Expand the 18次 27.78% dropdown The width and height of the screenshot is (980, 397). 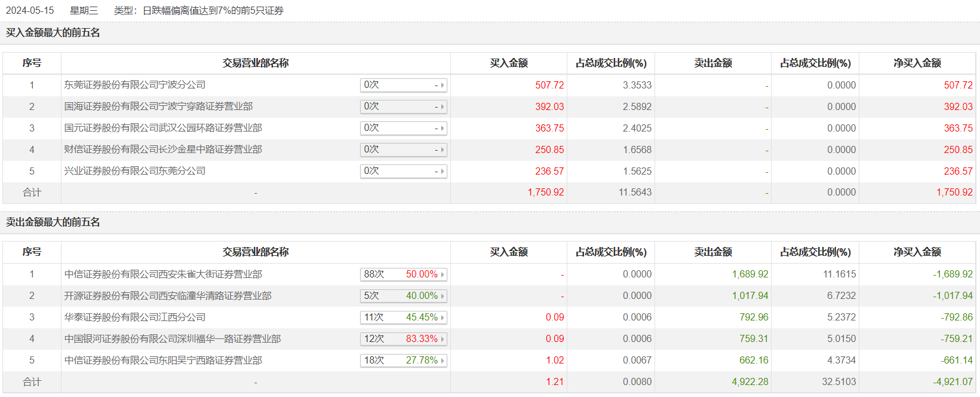(404, 361)
